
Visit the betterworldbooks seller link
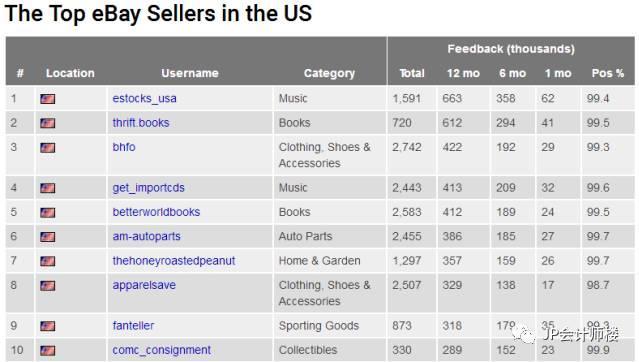click(x=156, y=212)
